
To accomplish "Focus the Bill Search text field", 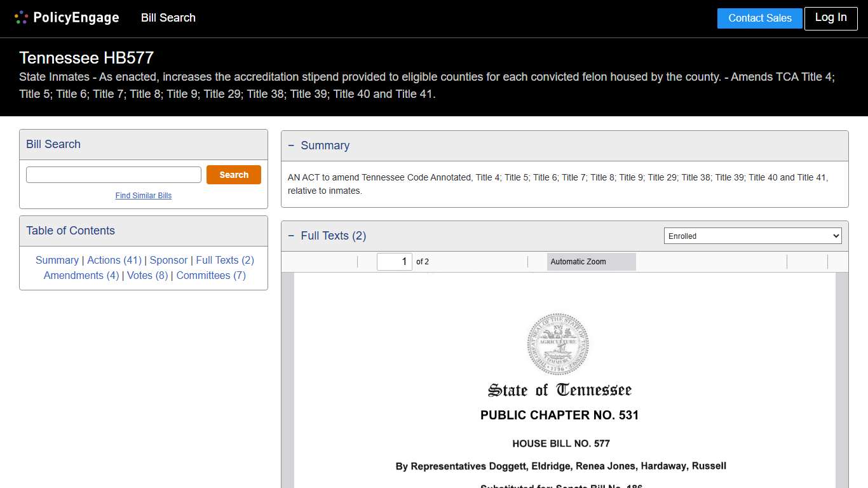I will pos(114,175).
